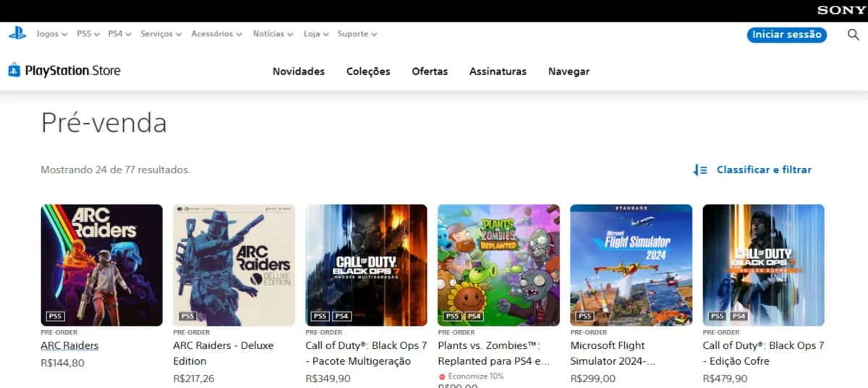Expand the Suporte dropdown
The height and width of the screenshot is (388, 868).
357,34
